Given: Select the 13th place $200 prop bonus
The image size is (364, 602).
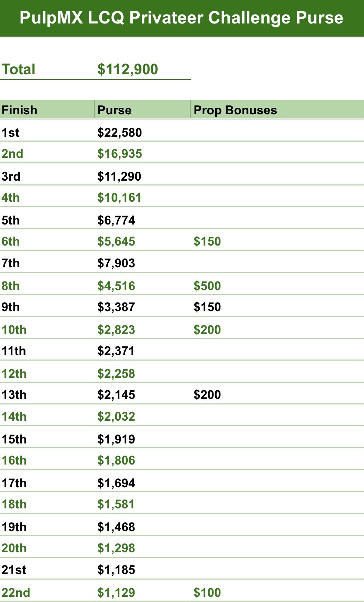Looking at the screenshot, I should click(207, 395).
